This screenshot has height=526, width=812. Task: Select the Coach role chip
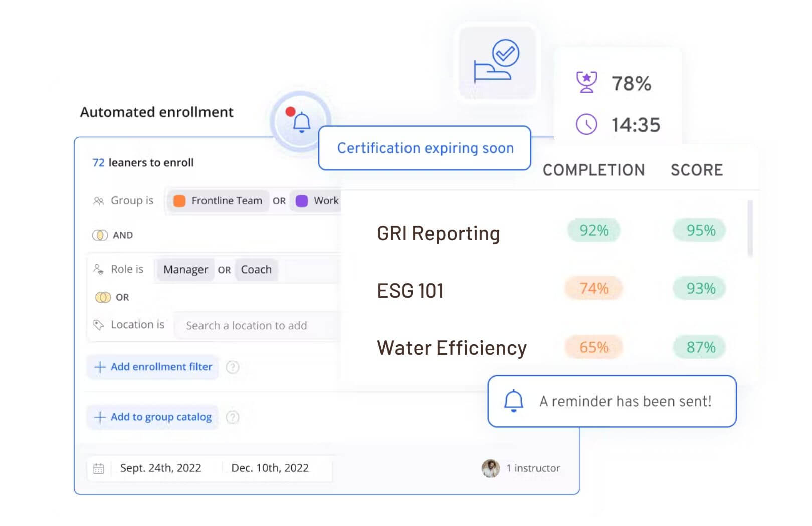click(256, 270)
